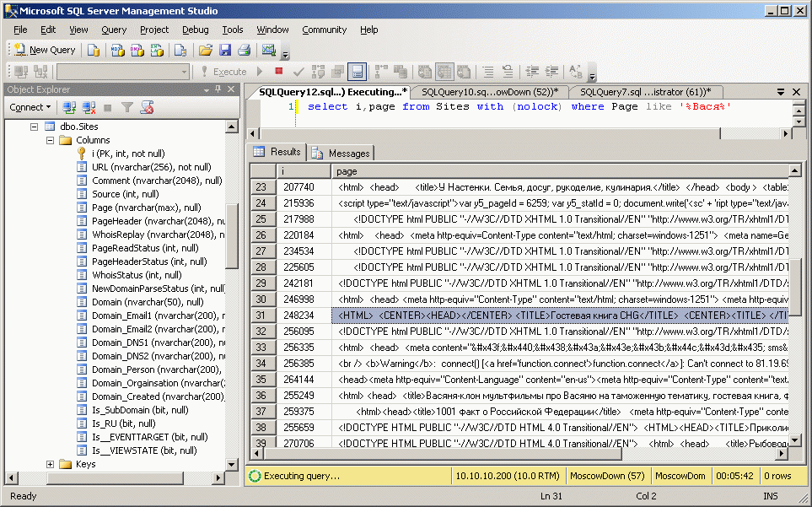Open the Debug menu
Image resolution: width=812 pixels, height=507 pixels.
pyautogui.click(x=196, y=30)
